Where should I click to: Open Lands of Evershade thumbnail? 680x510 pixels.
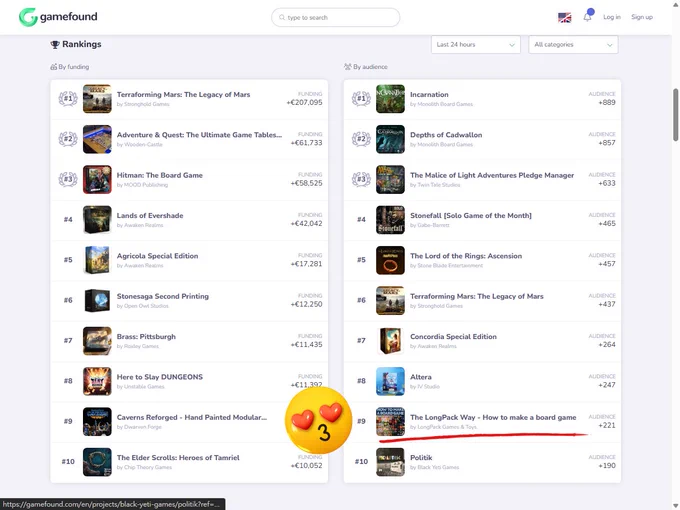pos(97,220)
